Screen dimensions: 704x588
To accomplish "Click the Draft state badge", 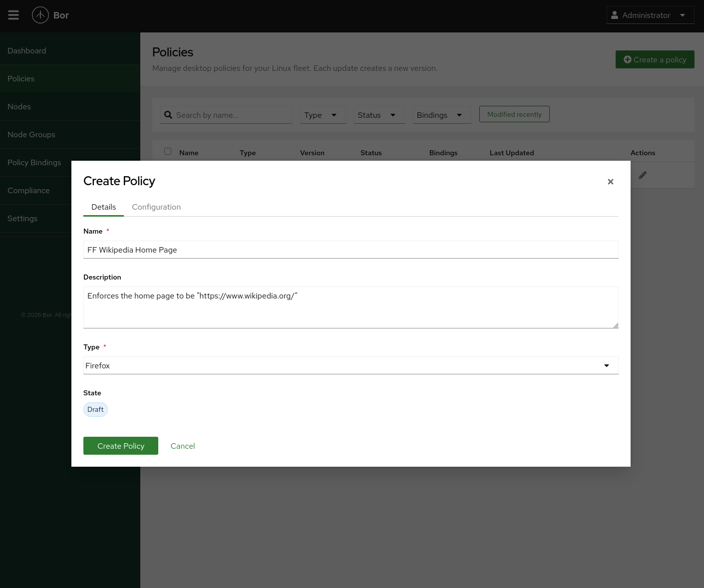I will pos(95,409).
